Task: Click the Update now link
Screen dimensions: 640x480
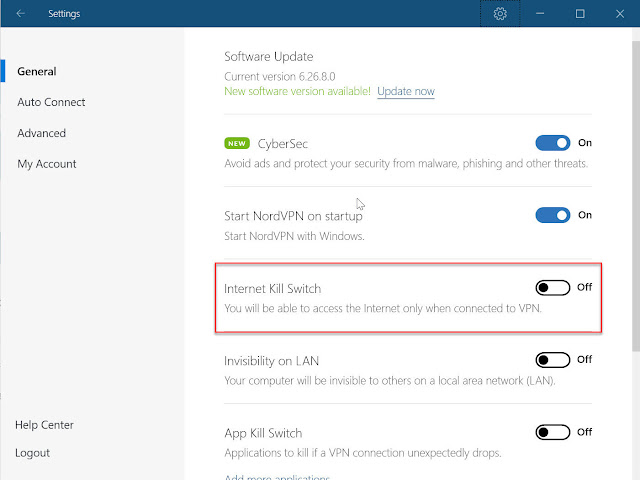Action: (406, 91)
